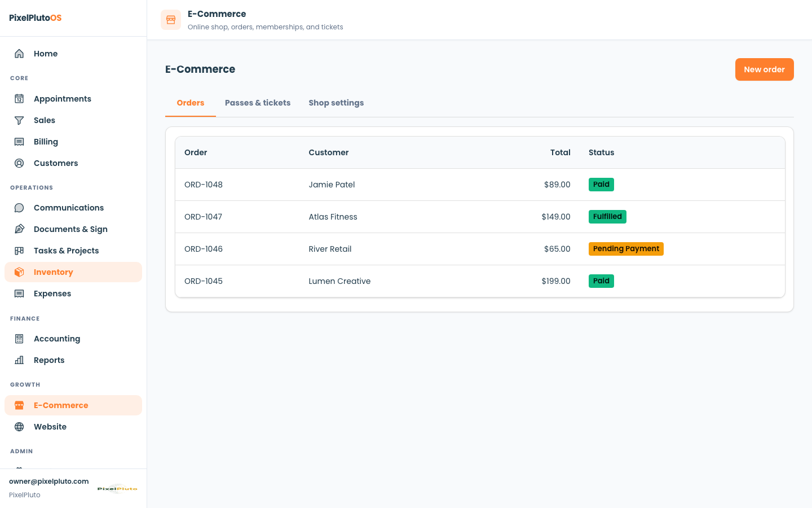Switch to the Passes & tickets tab
This screenshot has width=812, height=508.
pyautogui.click(x=258, y=103)
